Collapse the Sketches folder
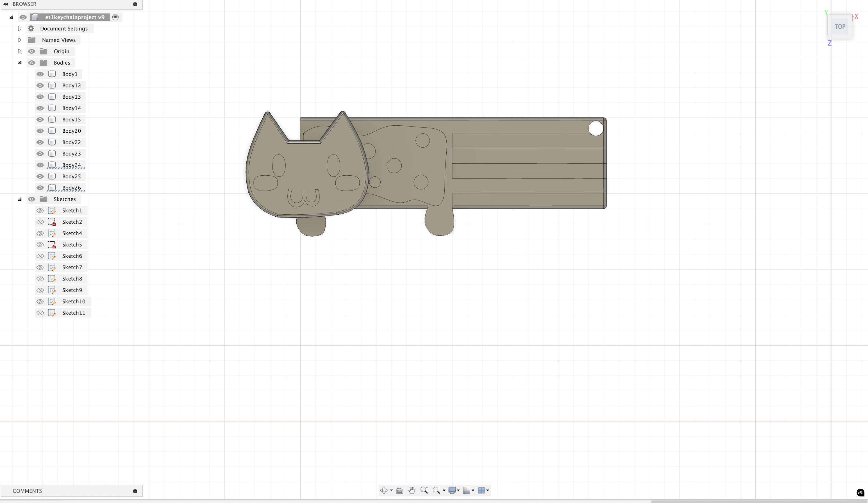868x503 pixels. click(20, 199)
